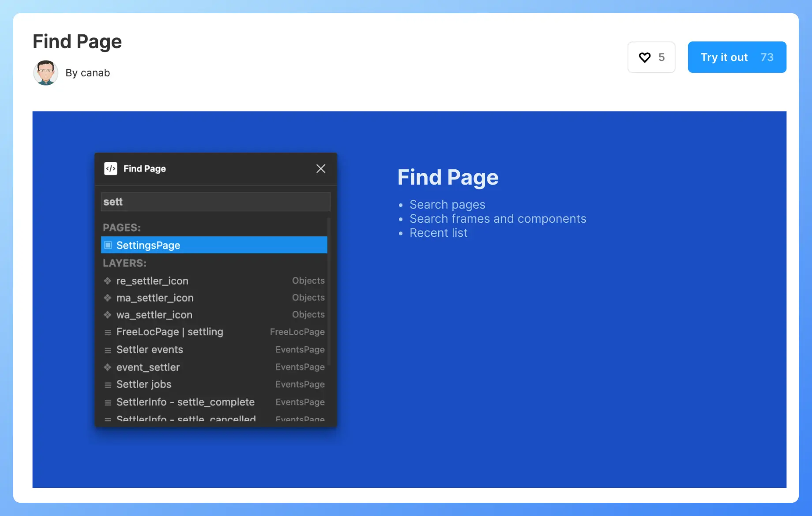
Task: Select the ma_settler_icon layer
Action: (x=155, y=298)
